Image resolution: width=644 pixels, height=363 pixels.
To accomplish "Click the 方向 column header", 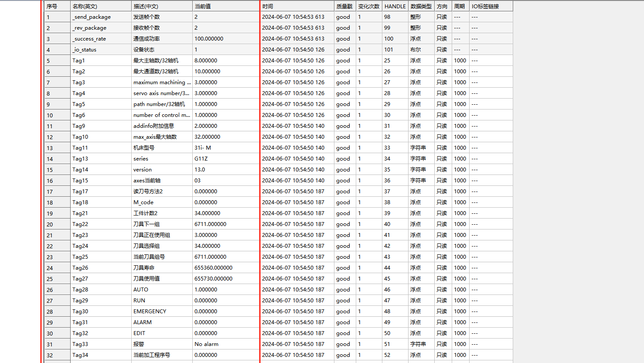I will tap(443, 6).
